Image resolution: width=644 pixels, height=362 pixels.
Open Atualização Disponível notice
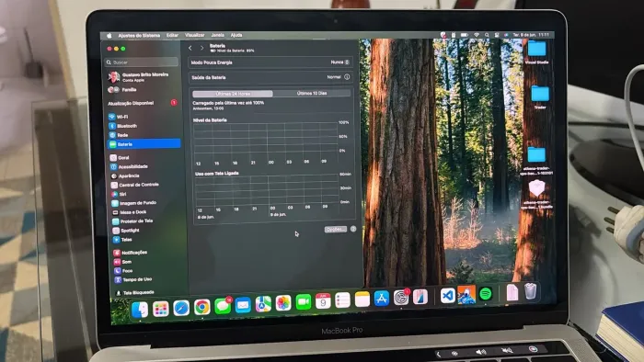pyautogui.click(x=143, y=103)
